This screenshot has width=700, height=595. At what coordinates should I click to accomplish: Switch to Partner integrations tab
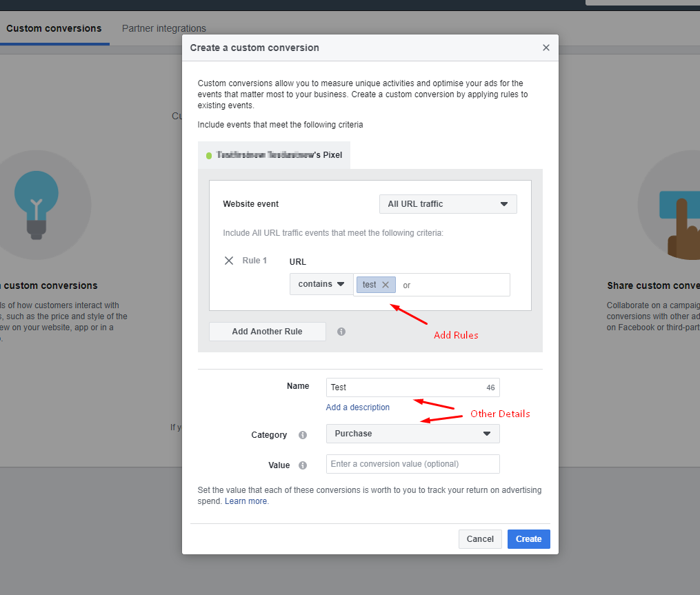coord(164,29)
